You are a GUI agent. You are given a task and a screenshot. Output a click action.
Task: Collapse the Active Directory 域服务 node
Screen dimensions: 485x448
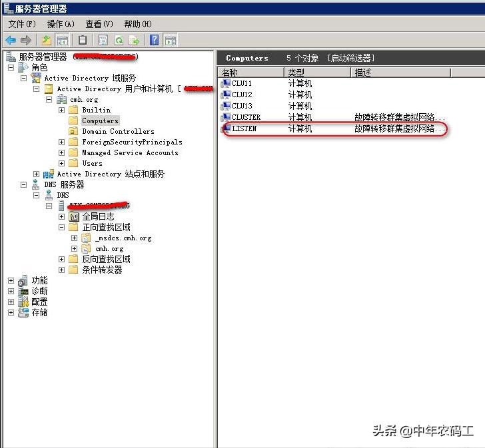[23, 78]
